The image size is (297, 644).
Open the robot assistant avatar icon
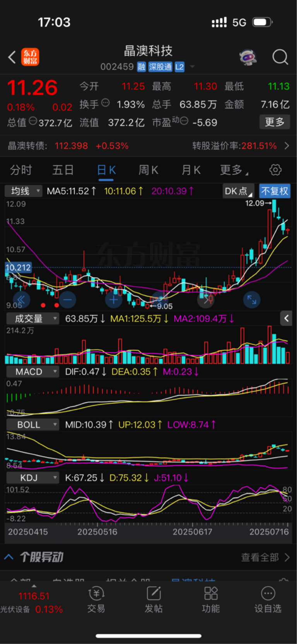[x=248, y=58]
